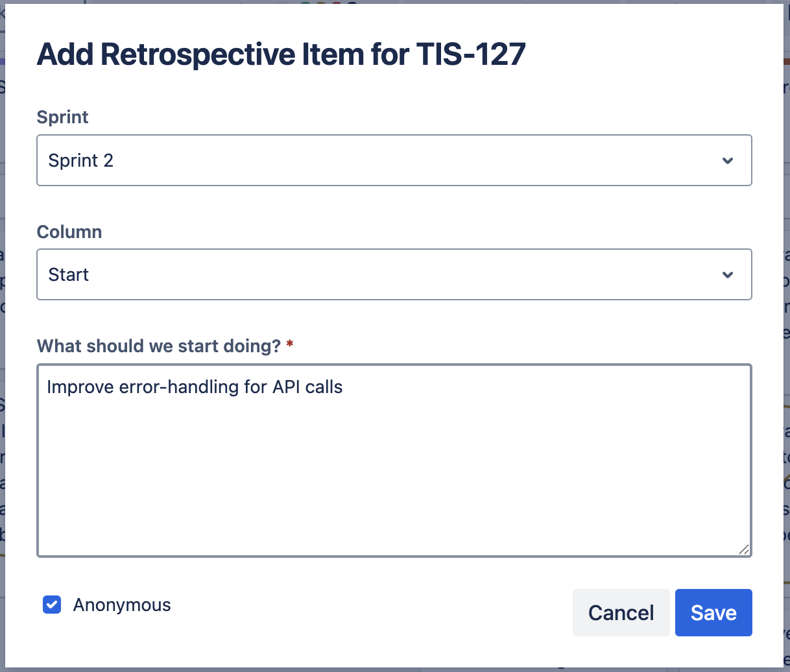The width and height of the screenshot is (790, 672).
Task: Click the red required asterisk
Action: (x=290, y=344)
